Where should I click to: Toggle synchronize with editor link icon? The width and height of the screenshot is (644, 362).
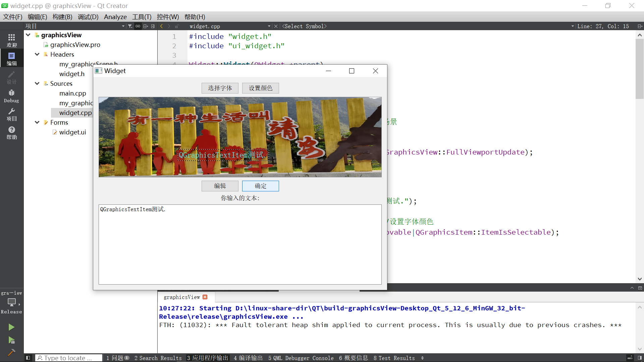coord(138,26)
